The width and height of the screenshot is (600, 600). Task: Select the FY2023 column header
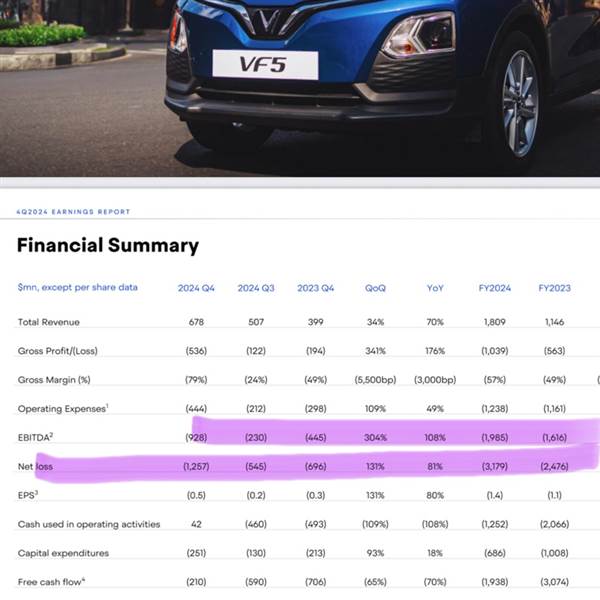point(554,288)
